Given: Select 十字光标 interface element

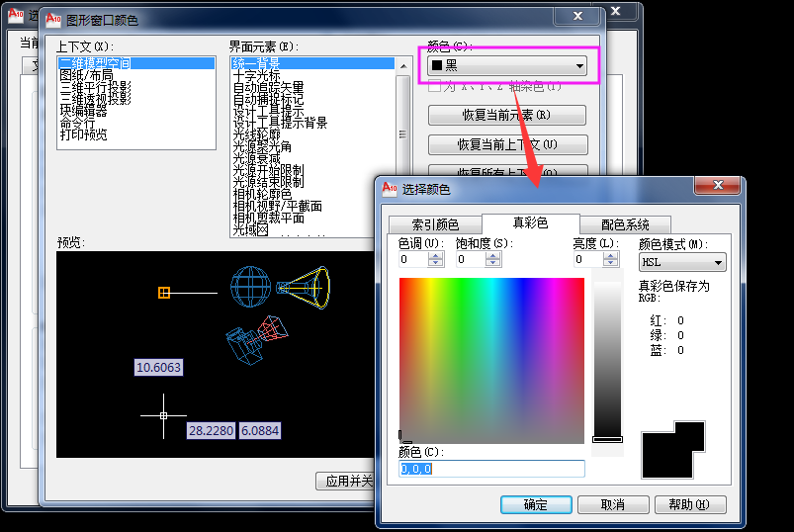Looking at the screenshot, I should coord(256,75).
